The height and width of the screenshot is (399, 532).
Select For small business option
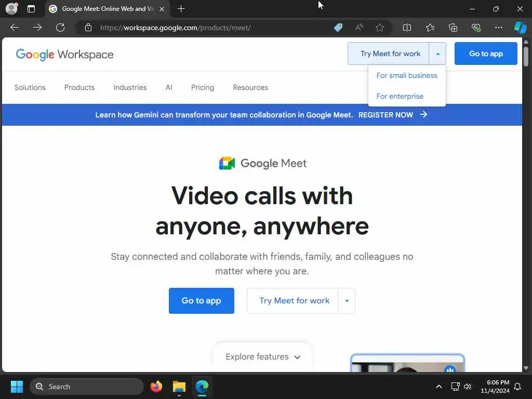407,75
